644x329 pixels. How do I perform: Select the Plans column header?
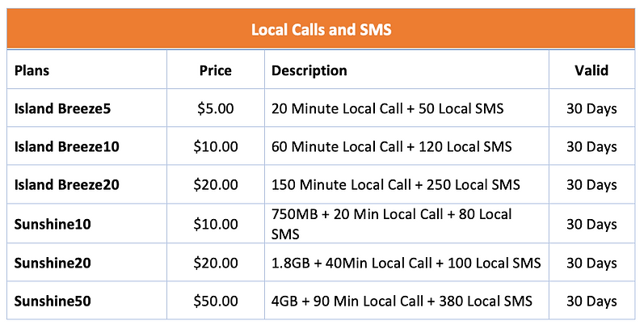[x=32, y=70]
